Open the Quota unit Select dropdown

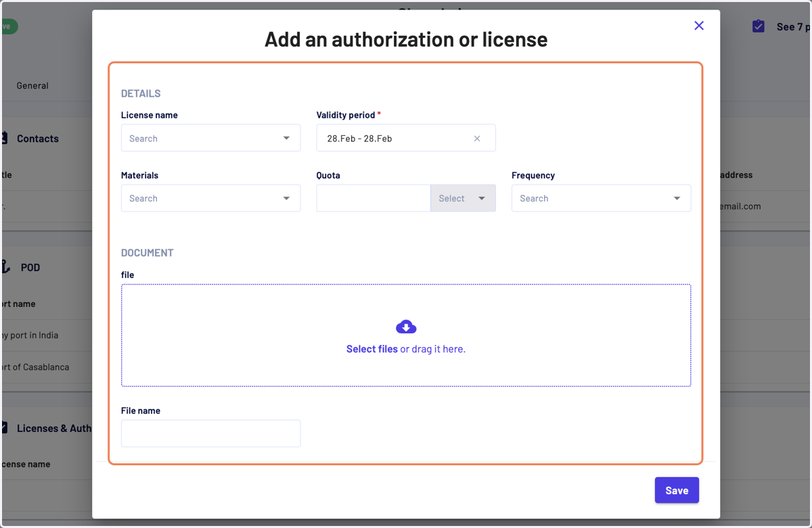[463, 198]
